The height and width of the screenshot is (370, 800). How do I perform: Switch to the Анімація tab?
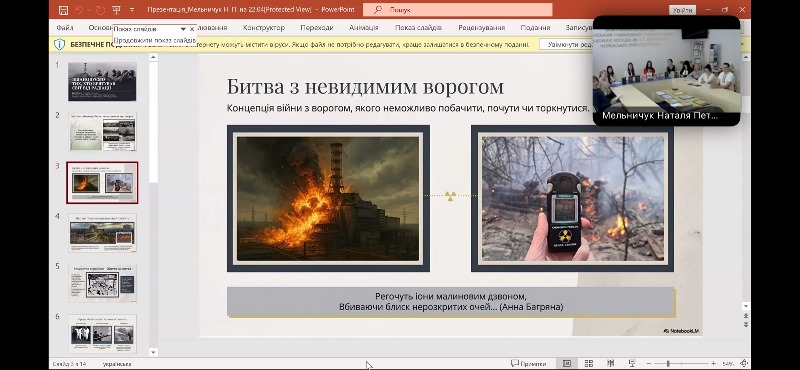[x=364, y=28]
